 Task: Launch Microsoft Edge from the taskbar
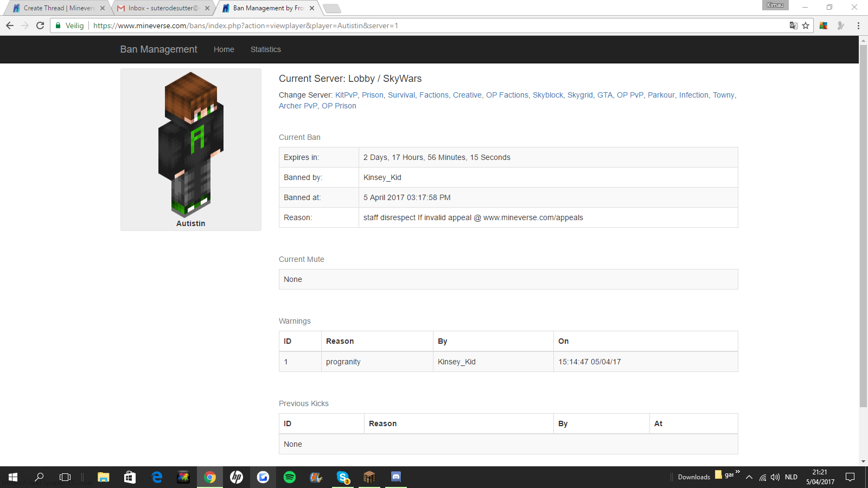click(156, 477)
